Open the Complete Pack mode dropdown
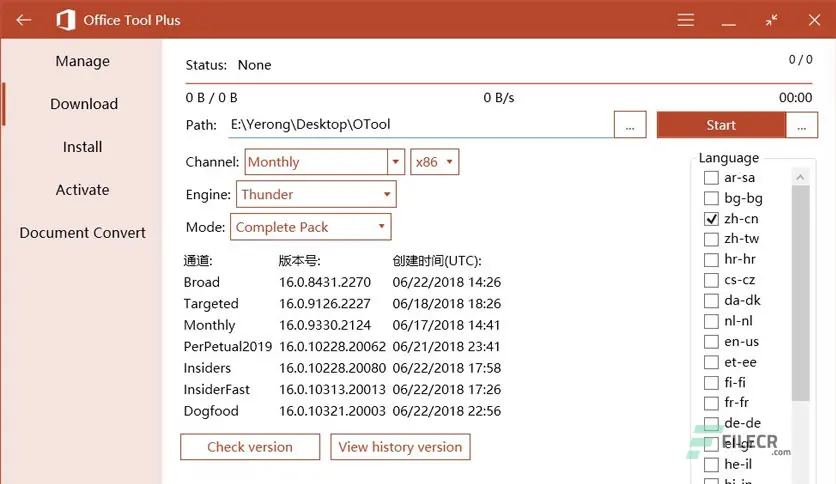This screenshot has height=484, width=836. tap(311, 228)
